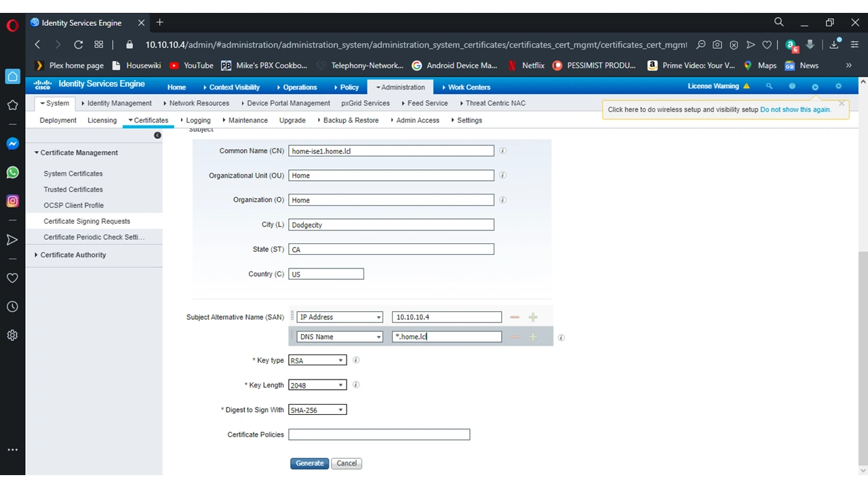Viewport: 868px width, 488px height.
Task: Open Netflix bookmark
Action: (x=526, y=66)
